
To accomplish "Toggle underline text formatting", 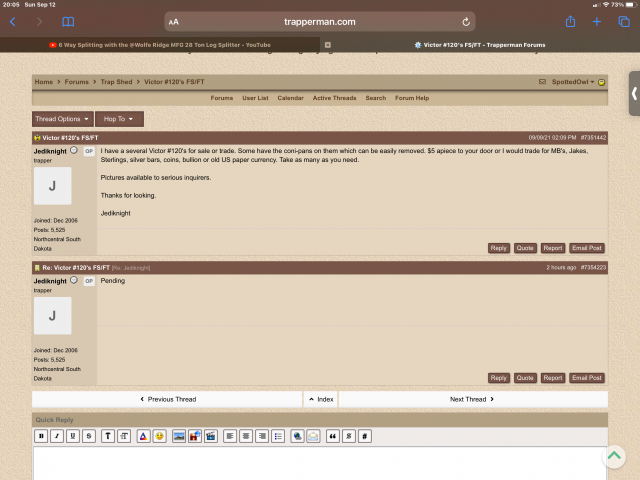I will [73, 436].
